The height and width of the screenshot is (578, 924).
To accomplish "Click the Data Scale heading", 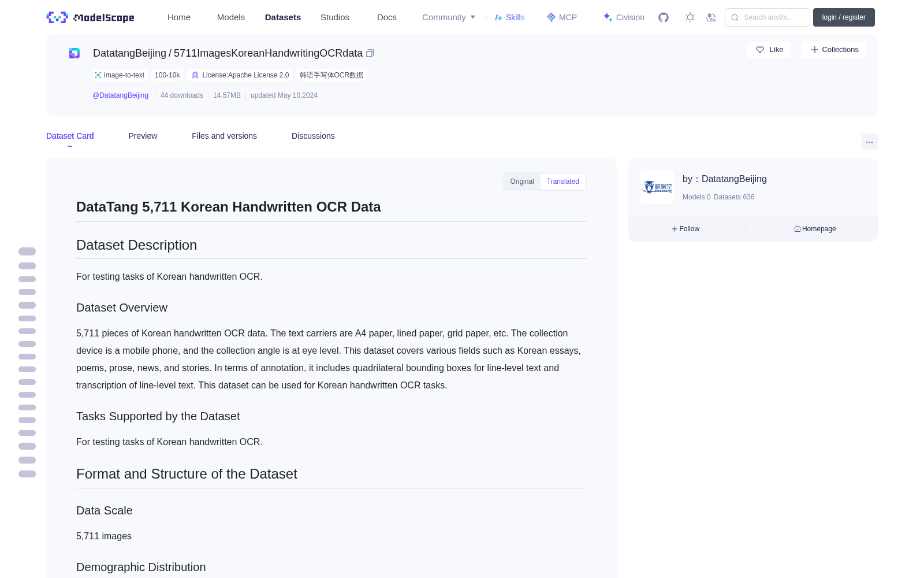I will 105,510.
